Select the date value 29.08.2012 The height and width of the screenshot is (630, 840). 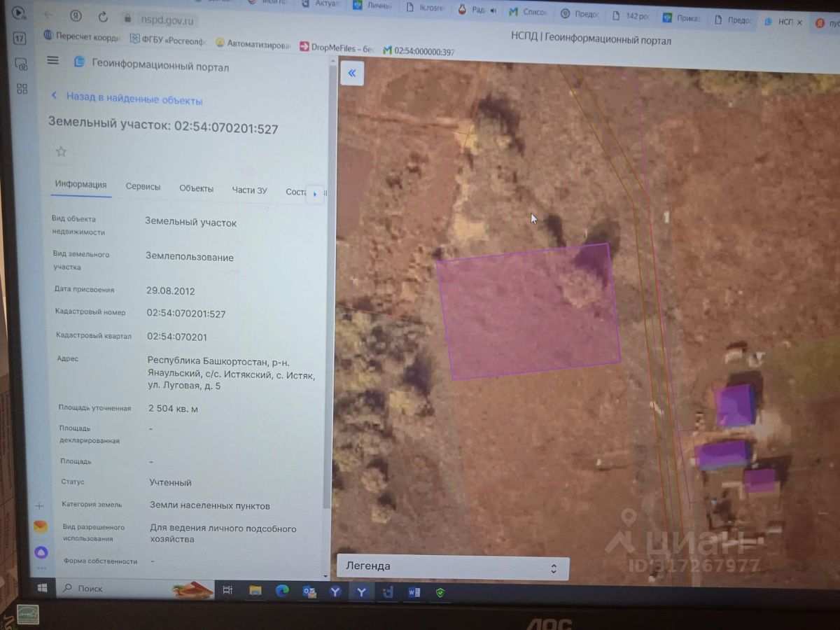tap(170, 291)
